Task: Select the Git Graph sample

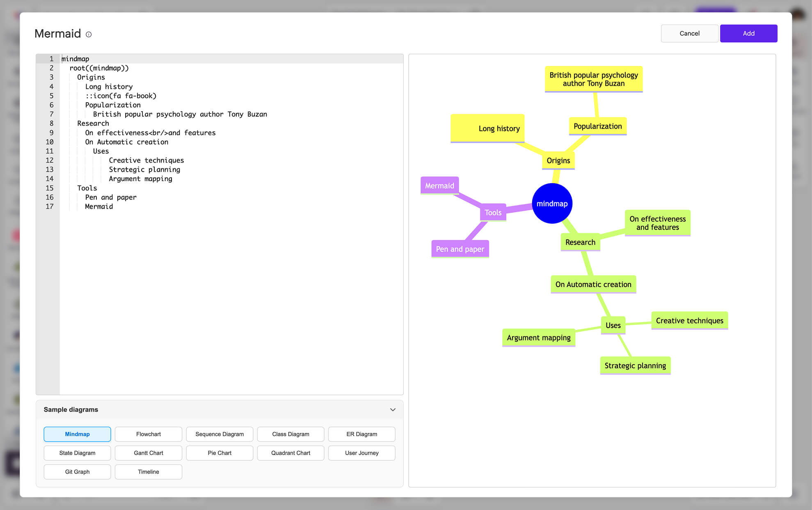Action: coord(77,472)
